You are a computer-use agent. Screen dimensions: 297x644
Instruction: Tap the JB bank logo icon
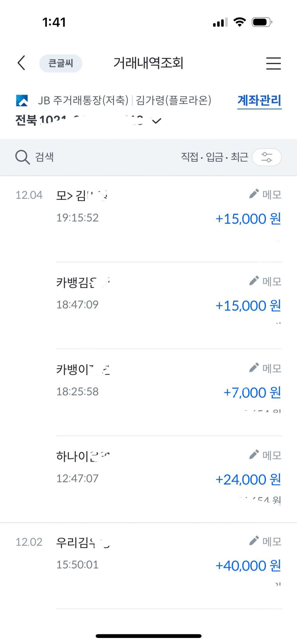pos(22,101)
